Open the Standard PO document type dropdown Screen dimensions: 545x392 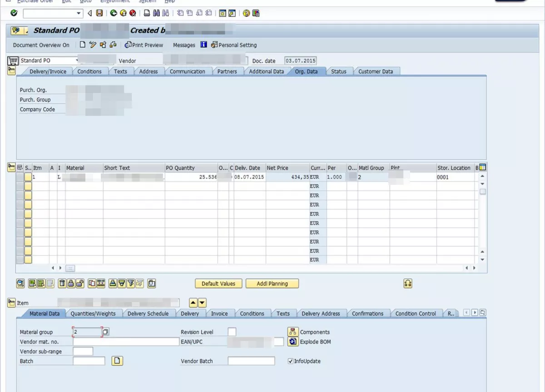click(x=78, y=60)
